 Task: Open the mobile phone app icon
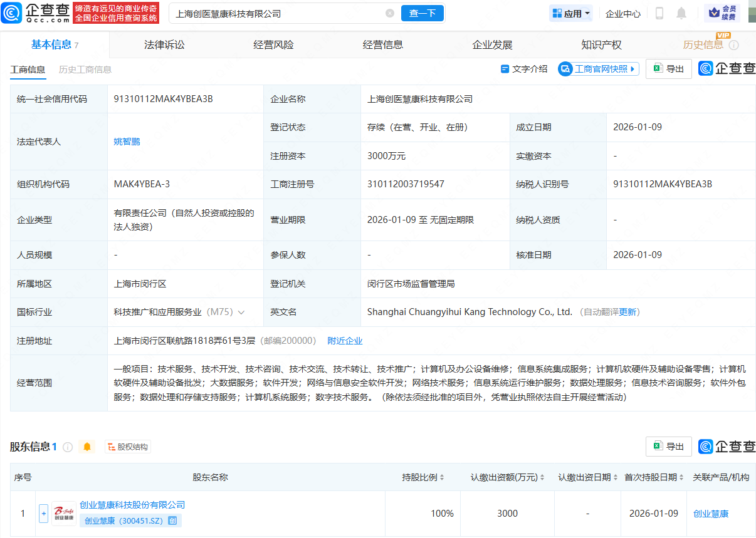pos(659,13)
